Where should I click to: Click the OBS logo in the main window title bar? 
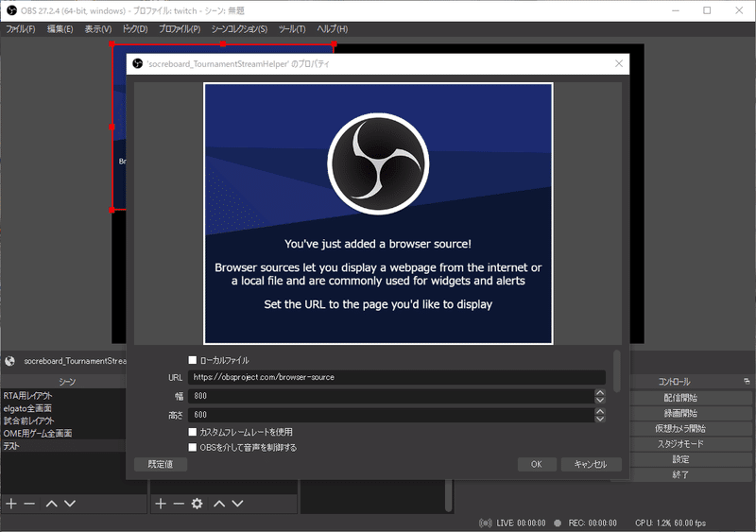click(11, 10)
